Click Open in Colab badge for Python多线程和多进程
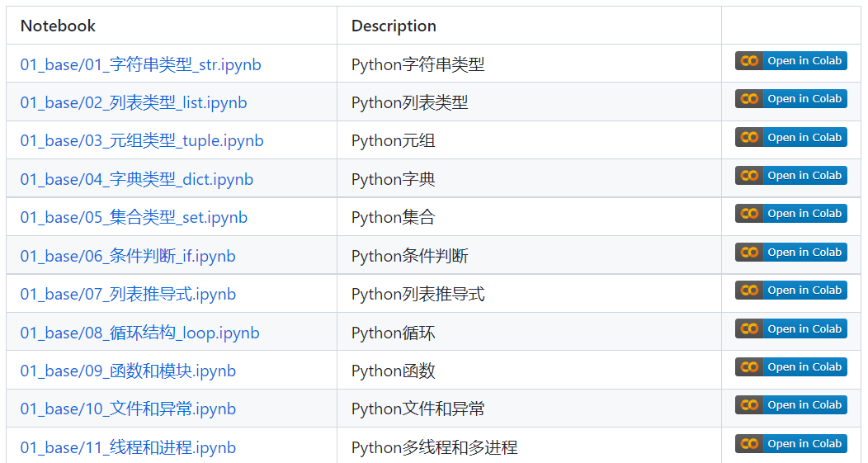Screen dimensions: 868x463 [x=791, y=444]
